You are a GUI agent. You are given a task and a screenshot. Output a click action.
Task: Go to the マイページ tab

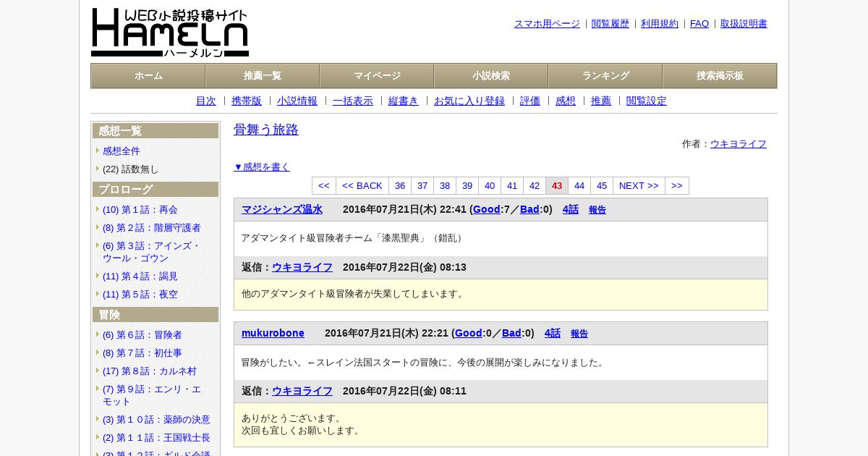[x=377, y=76]
